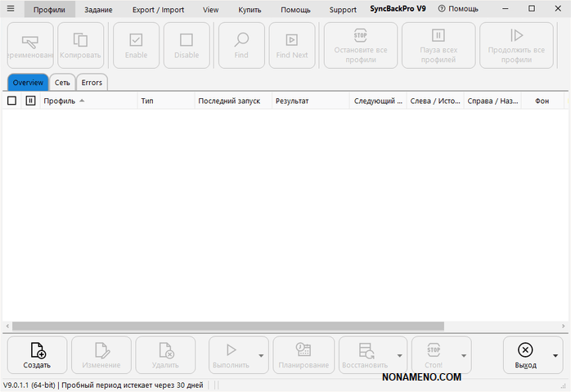Click the Выход exit icon button
Image resolution: width=571 pixels, height=392 pixels.
(x=525, y=350)
